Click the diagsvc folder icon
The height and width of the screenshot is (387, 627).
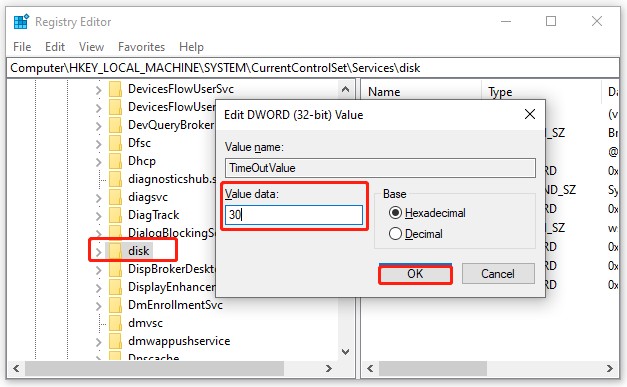[x=115, y=197]
